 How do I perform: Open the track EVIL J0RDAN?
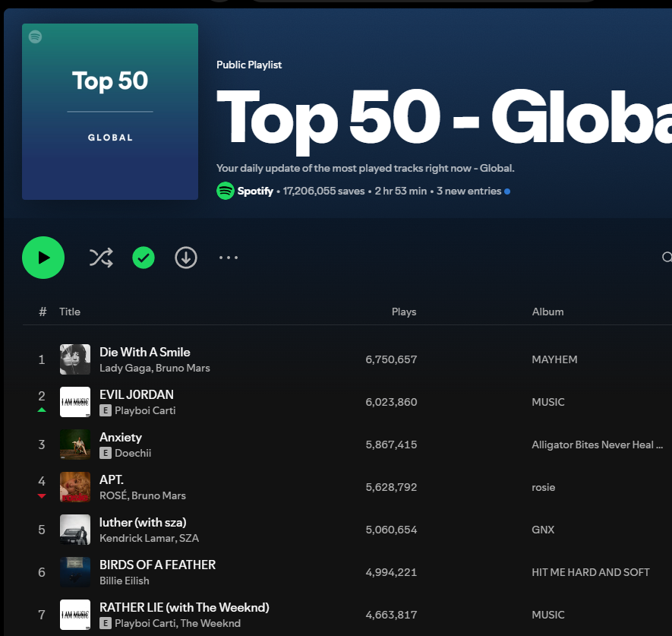pos(137,394)
